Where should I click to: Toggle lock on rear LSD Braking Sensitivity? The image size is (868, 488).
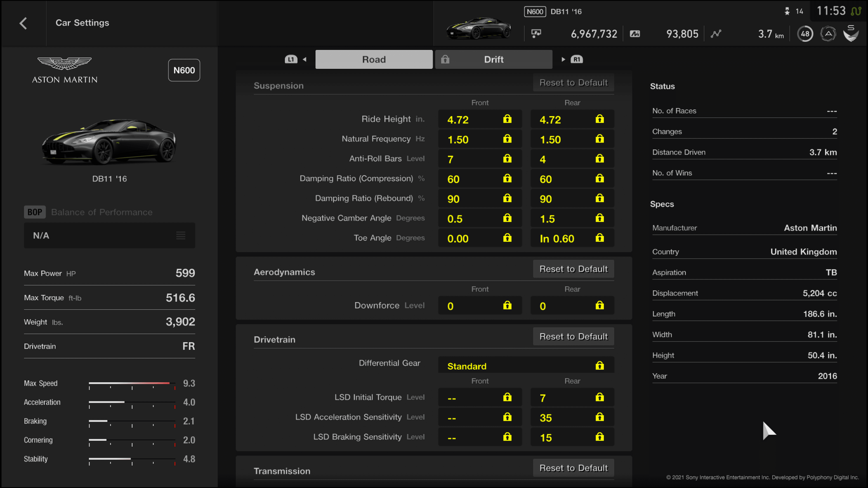tap(599, 437)
